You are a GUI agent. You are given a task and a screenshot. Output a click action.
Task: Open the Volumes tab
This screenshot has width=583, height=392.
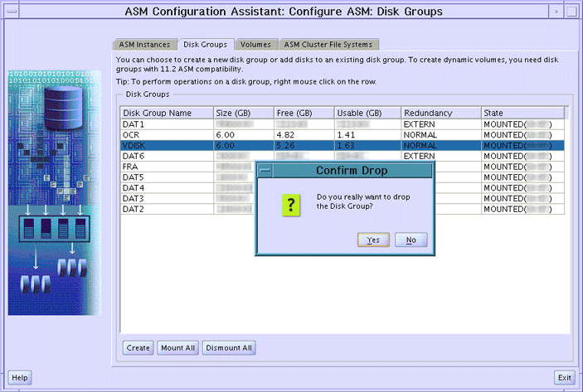coord(255,45)
